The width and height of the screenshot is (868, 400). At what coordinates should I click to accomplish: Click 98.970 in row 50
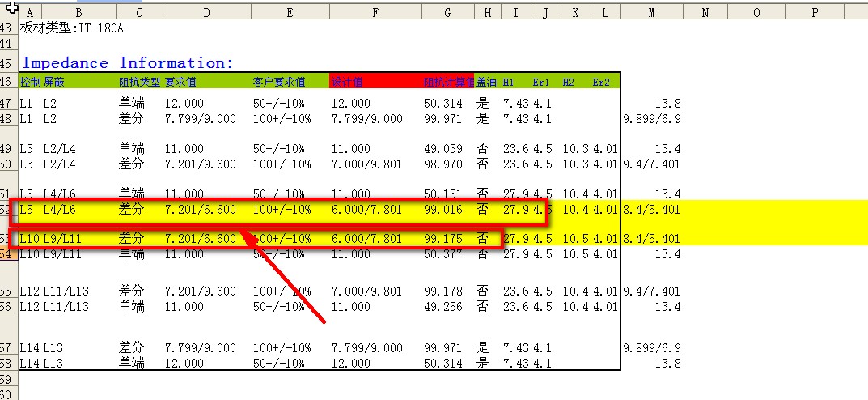[x=442, y=164]
